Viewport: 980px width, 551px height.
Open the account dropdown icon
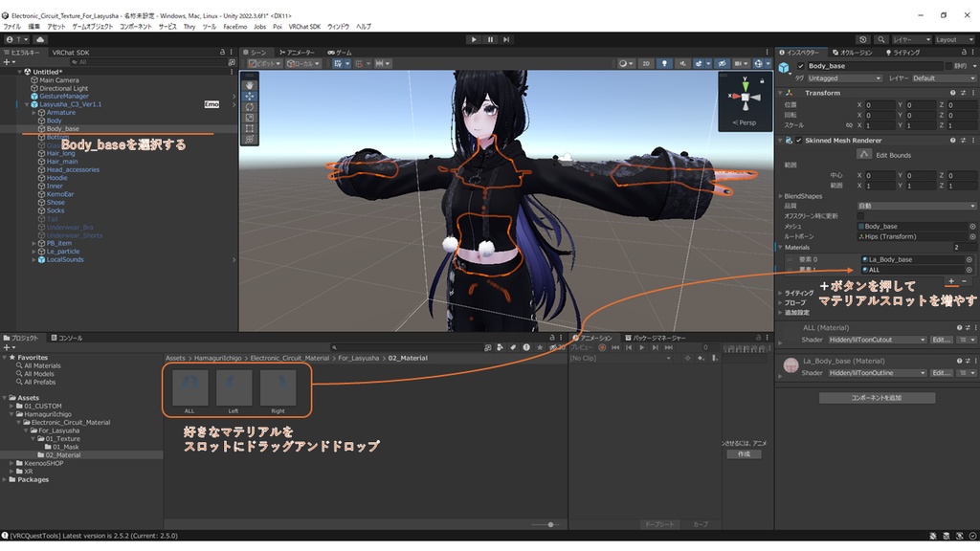point(17,39)
